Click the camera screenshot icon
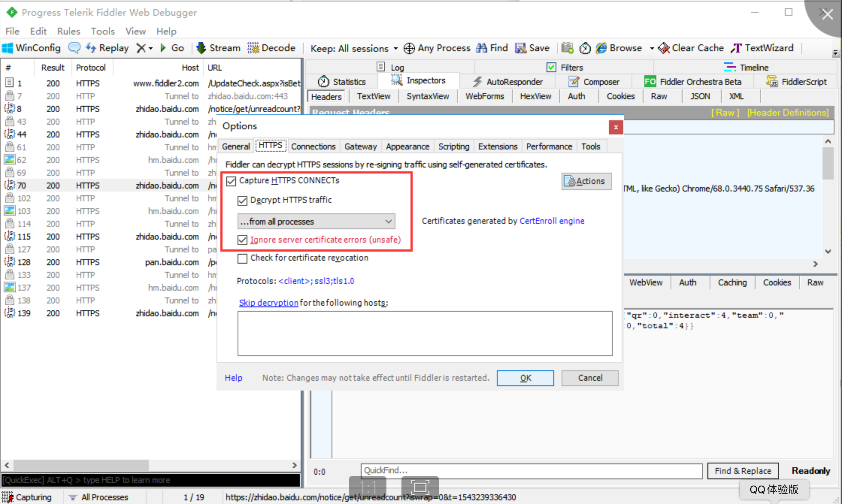 point(567,48)
